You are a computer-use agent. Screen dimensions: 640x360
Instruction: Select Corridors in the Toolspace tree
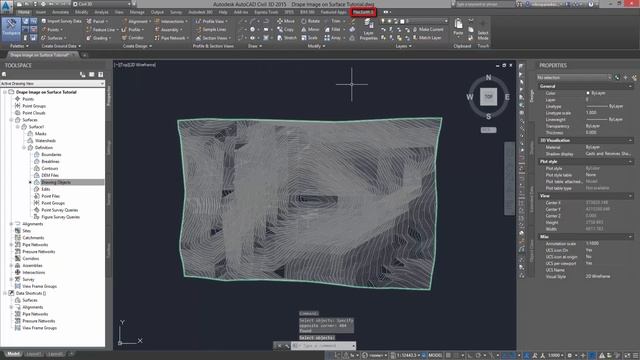click(31, 259)
